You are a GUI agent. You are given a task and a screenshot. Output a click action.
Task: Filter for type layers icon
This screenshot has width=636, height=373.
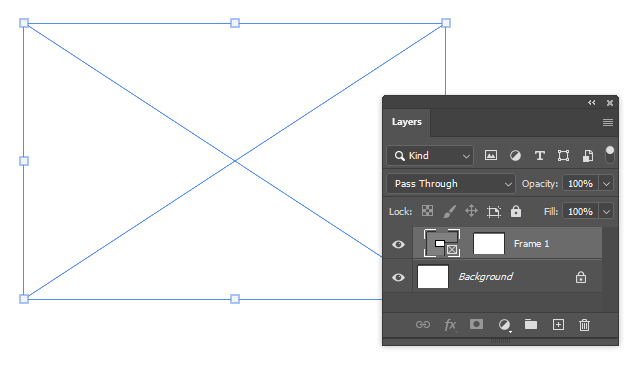(x=539, y=156)
